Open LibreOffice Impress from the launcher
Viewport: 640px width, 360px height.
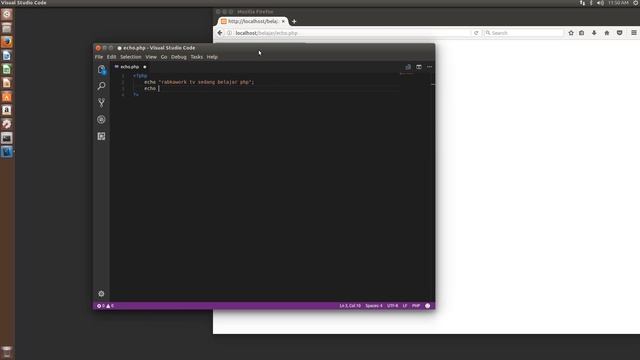(x=7, y=83)
